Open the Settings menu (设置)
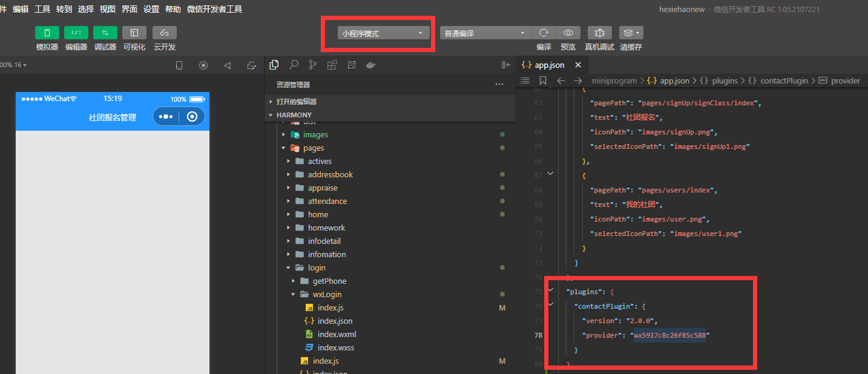The width and height of the screenshot is (868, 374). (x=151, y=9)
